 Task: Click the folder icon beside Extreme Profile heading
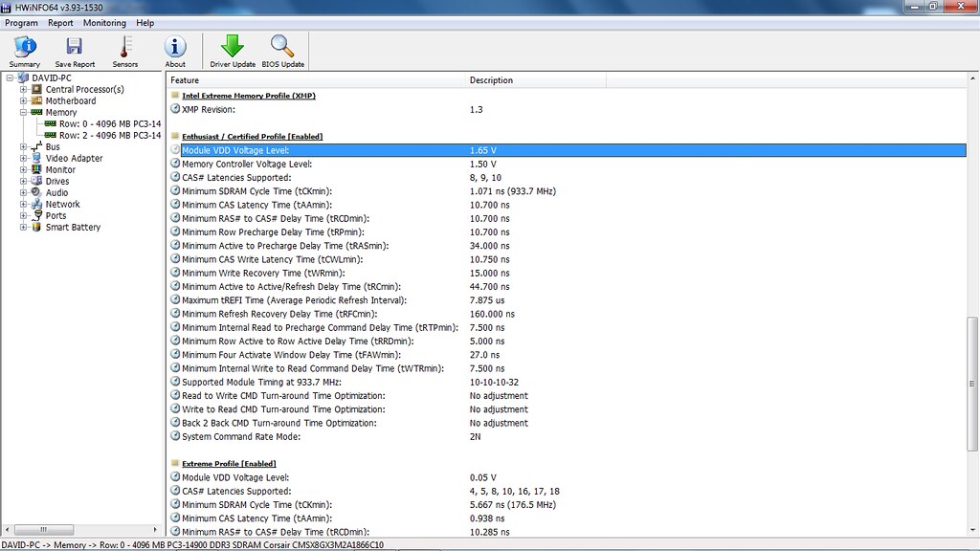coord(175,464)
